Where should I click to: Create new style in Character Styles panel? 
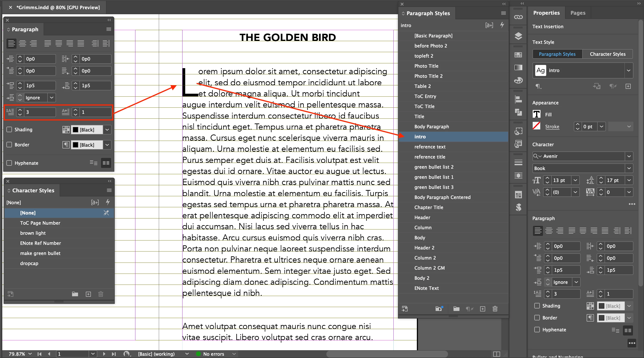[x=88, y=294]
